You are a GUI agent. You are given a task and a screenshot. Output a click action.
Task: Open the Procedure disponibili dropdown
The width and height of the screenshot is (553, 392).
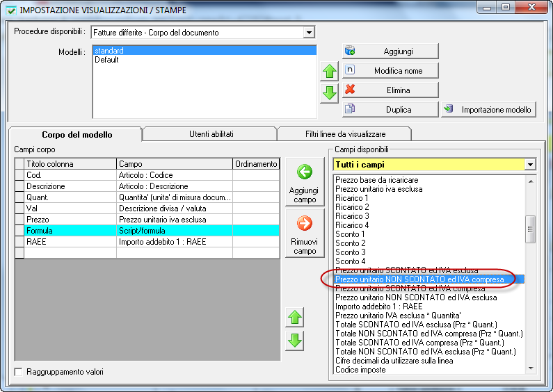(x=309, y=33)
